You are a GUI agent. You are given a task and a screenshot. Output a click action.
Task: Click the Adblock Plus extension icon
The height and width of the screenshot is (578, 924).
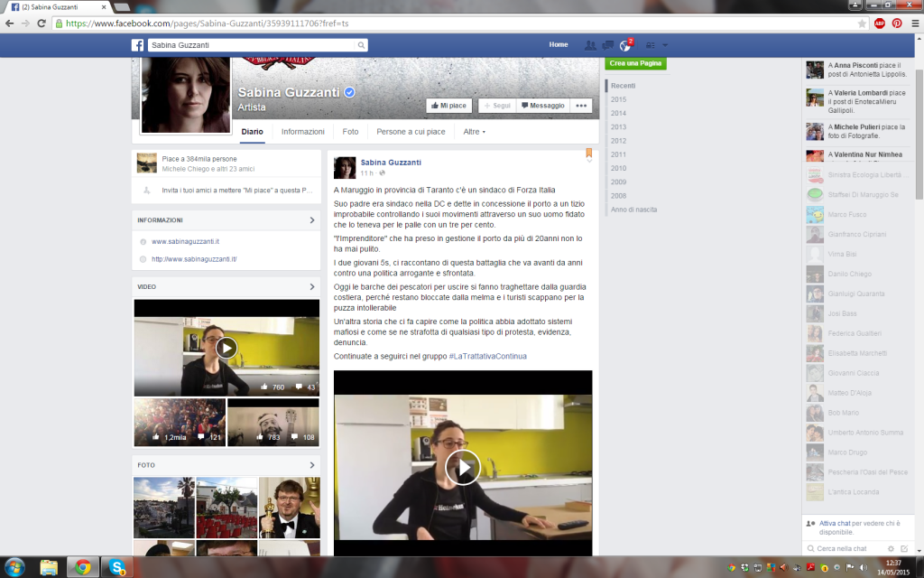click(879, 23)
